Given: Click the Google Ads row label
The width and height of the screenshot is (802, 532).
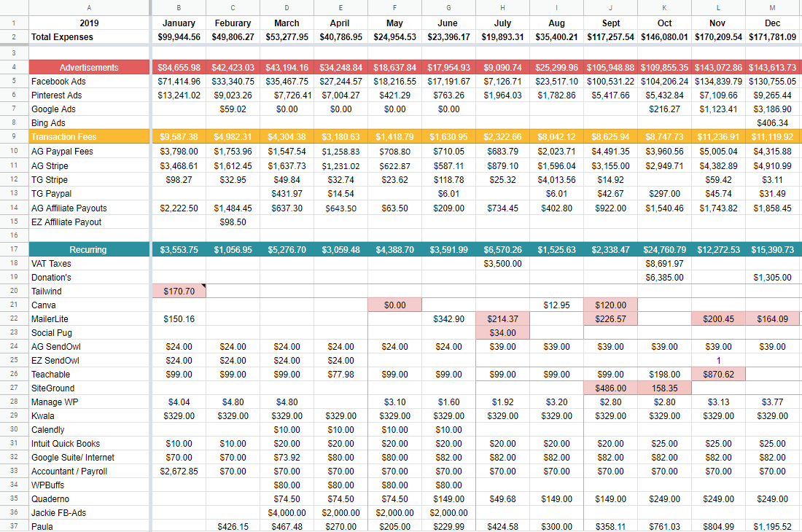Looking at the screenshot, I should (89, 109).
